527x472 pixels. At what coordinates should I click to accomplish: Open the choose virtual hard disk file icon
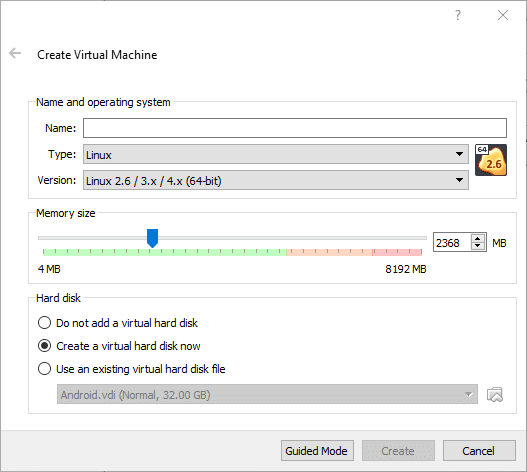pyautogui.click(x=495, y=395)
